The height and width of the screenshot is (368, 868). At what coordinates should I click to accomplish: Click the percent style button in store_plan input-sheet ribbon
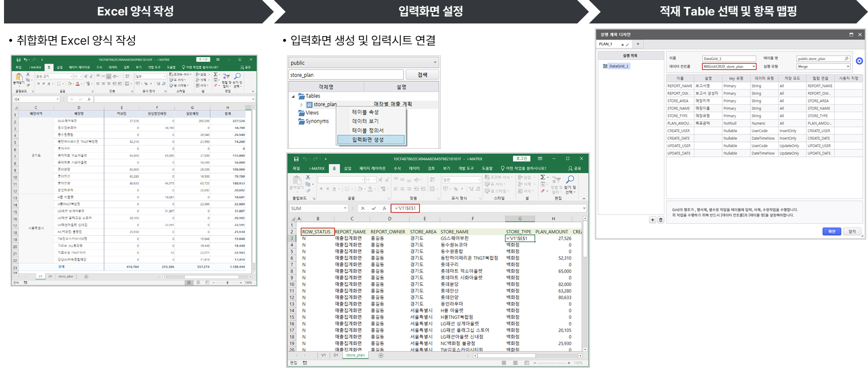[x=456, y=189]
